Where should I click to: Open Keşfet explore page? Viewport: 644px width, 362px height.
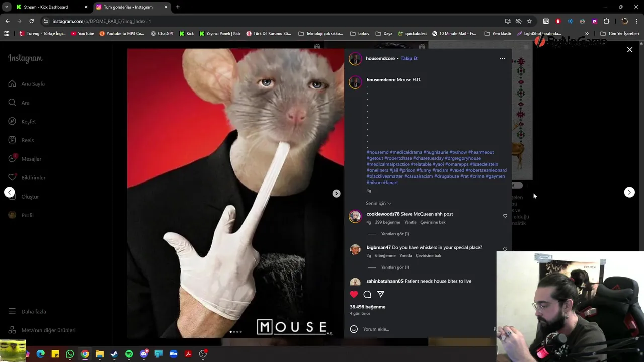click(x=22, y=121)
